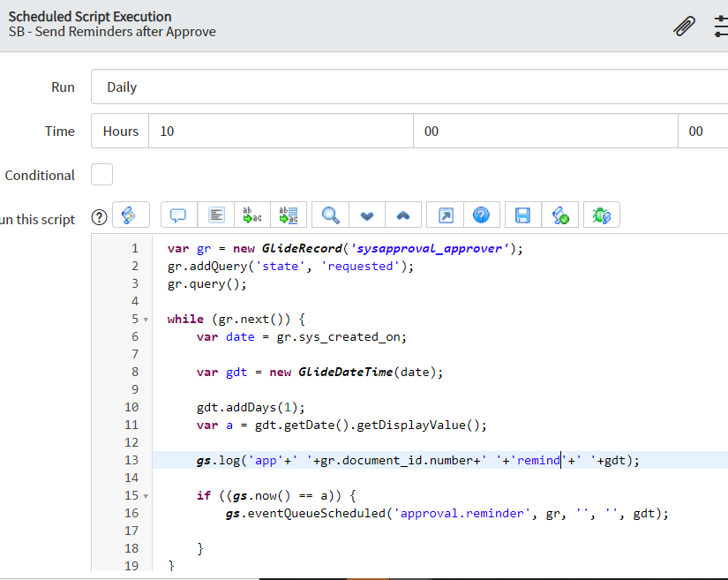The height and width of the screenshot is (580, 728).
Task: Collapse the if block at line 15
Action: pyautogui.click(x=145, y=496)
